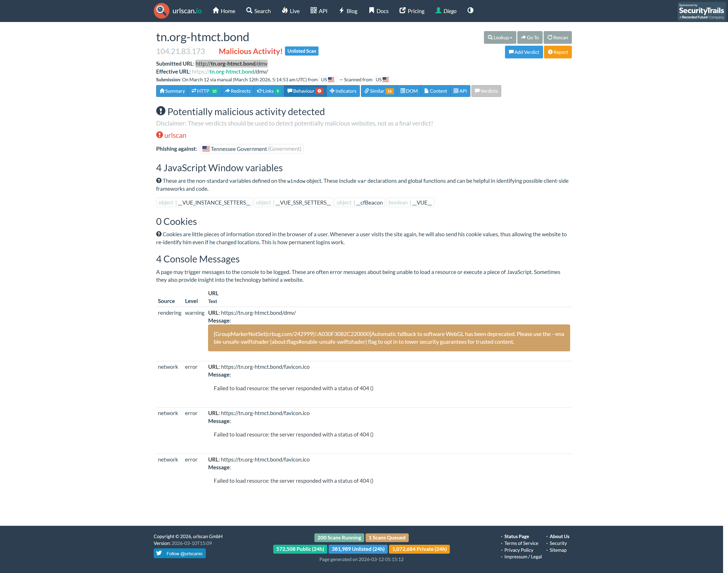Click the Follow @urlscanio Twitter button
The image size is (728, 573).
pos(180,553)
